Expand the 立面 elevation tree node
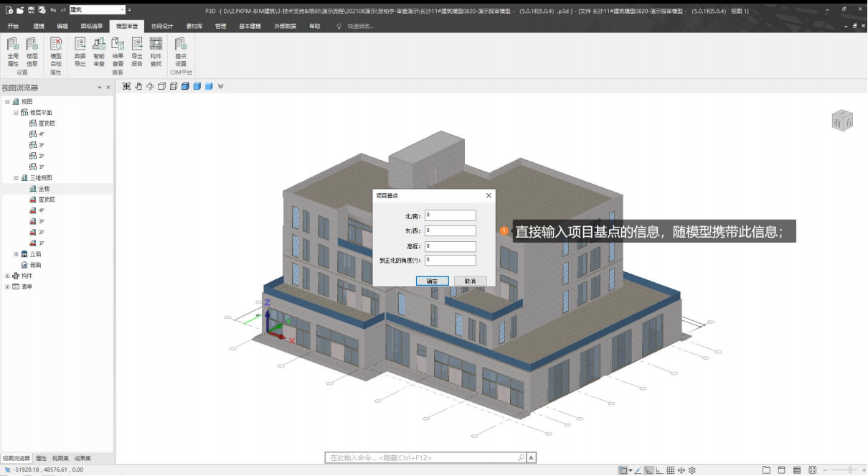The height and width of the screenshot is (476, 868). click(x=16, y=253)
